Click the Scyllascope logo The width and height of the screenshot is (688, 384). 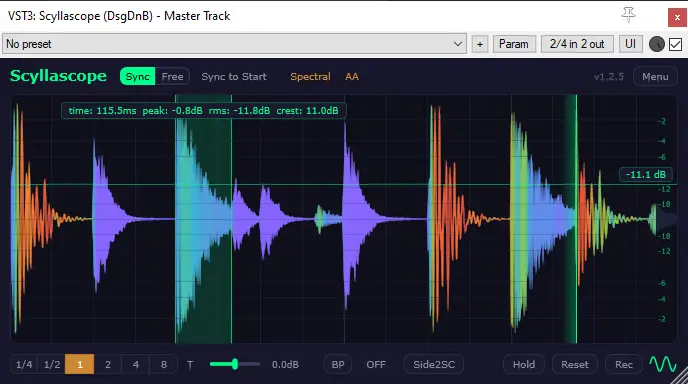pyautogui.click(x=58, y=76)
